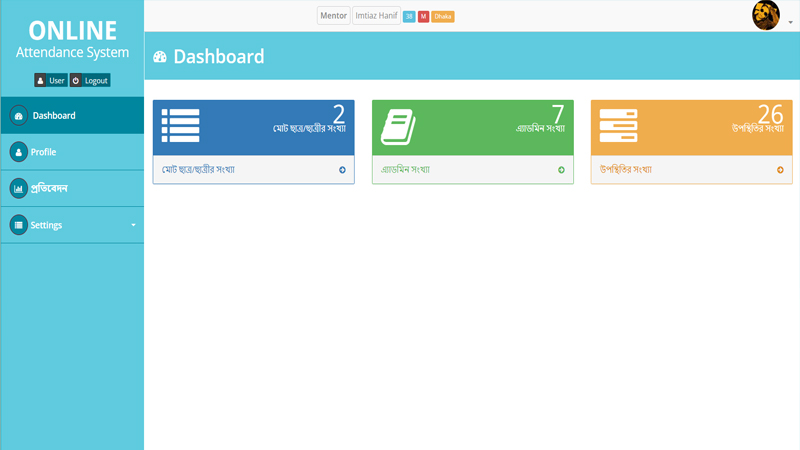The height and width of the screenshot is (450, 800).
Task: Click the User button
Action: pyautogui.click(x=51, y=80)
